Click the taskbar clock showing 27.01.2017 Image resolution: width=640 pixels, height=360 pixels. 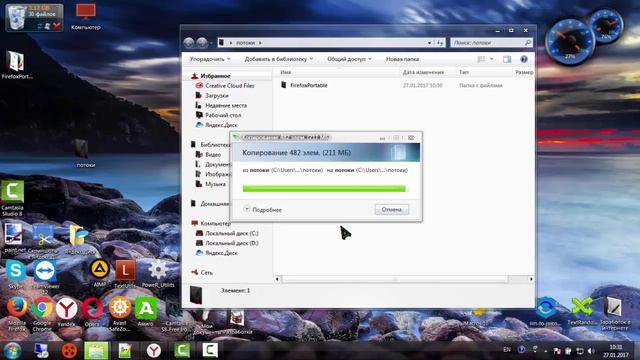point(616,351)
